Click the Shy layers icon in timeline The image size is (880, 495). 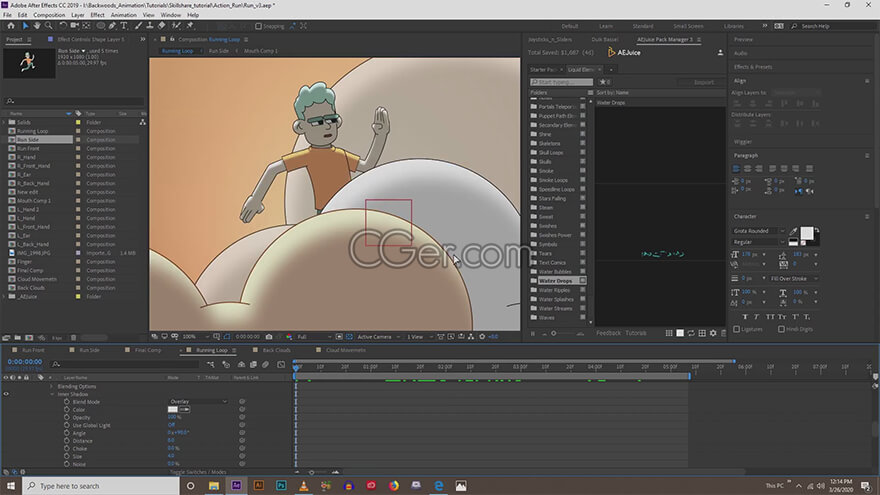coord(241,365)
